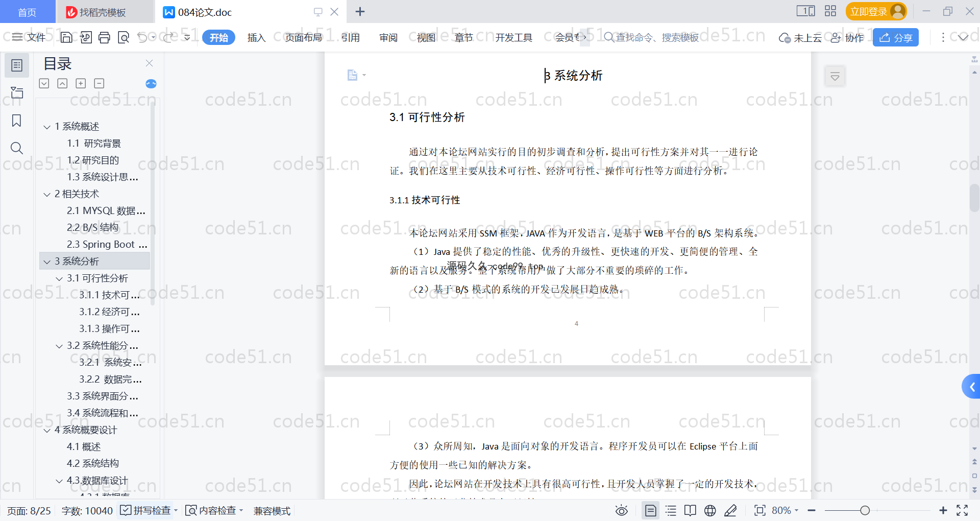Click the 立即登录 login button
This screenshot has height=521, width=980.
(x=876, y=11)
